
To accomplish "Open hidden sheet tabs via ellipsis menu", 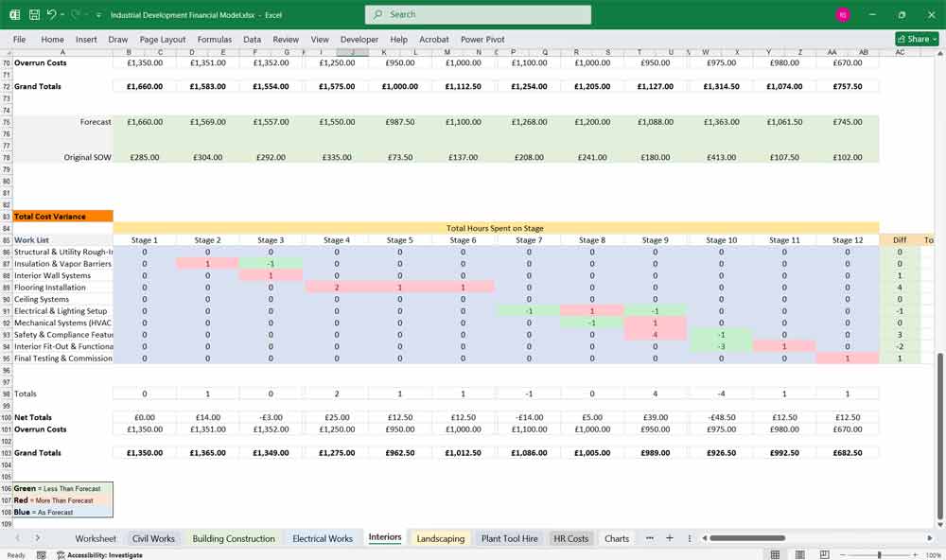I will click(649, 537).
